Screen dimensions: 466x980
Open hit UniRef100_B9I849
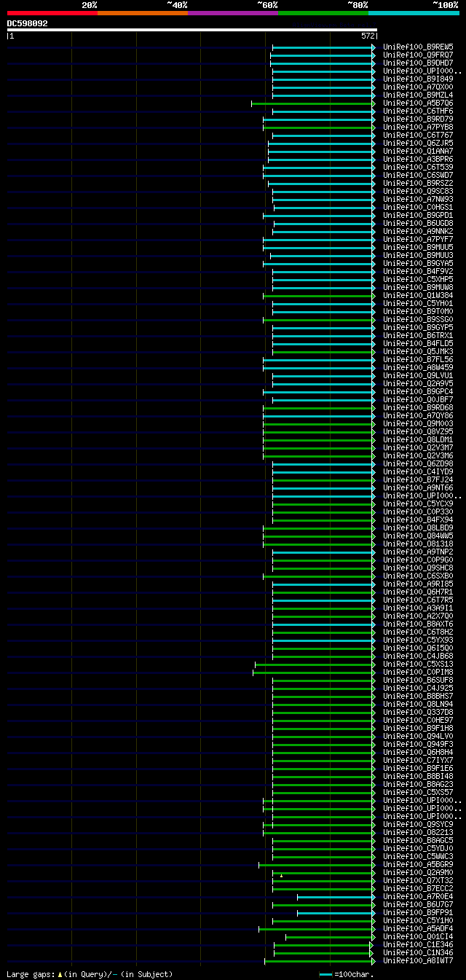[418, 79]
